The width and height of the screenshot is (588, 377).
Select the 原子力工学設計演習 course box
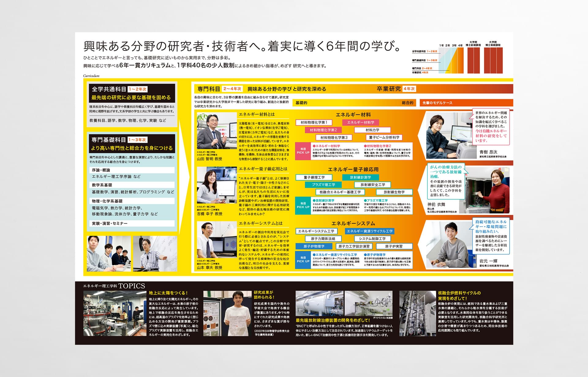pos(354,246)
